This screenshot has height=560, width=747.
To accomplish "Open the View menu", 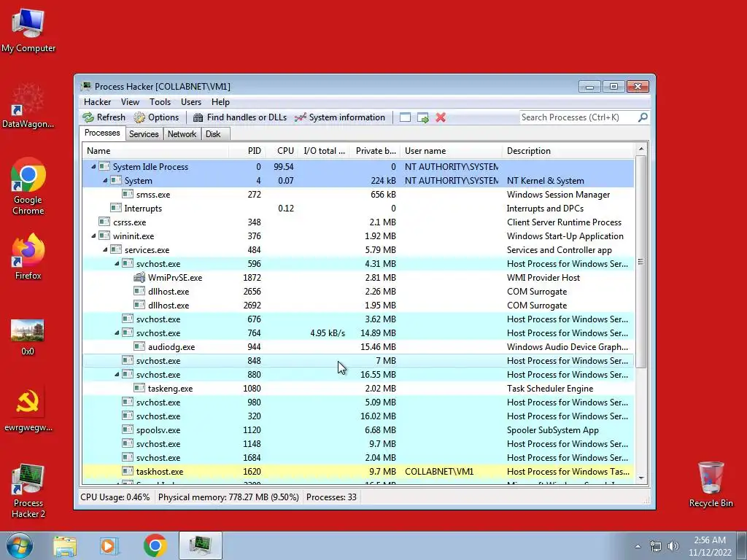I will (x=130, y=102).
